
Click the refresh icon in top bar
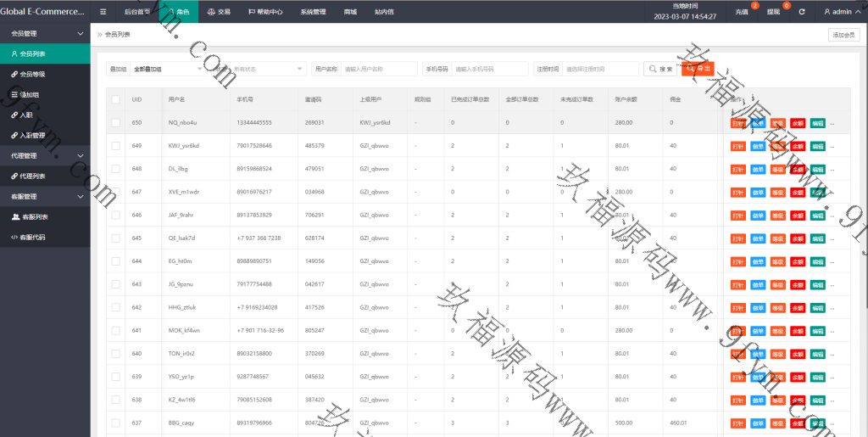(802, 12)
